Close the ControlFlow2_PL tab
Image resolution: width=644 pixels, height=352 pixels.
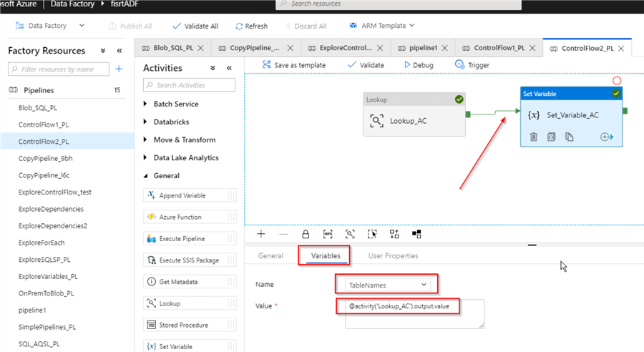(x=621, y=49)
